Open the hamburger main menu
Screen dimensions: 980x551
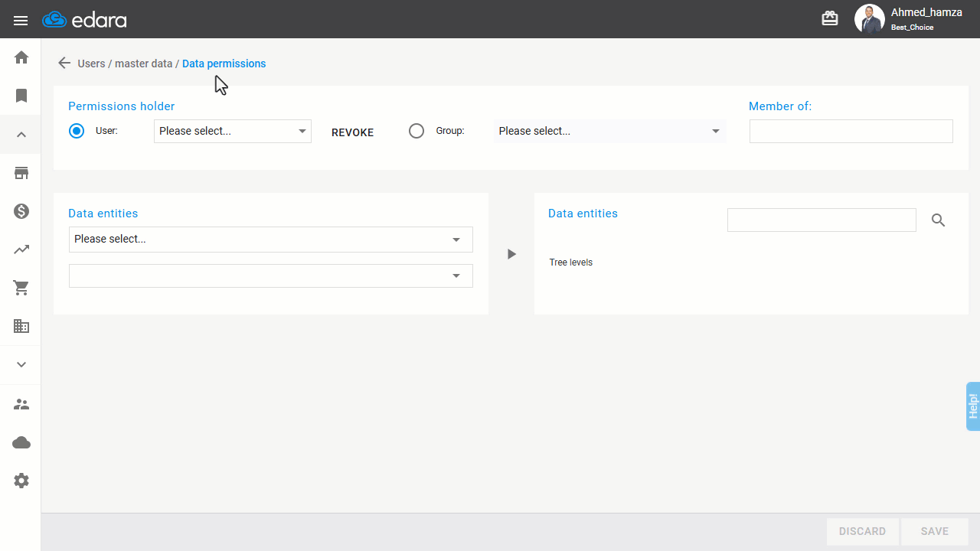coord(21,21)
